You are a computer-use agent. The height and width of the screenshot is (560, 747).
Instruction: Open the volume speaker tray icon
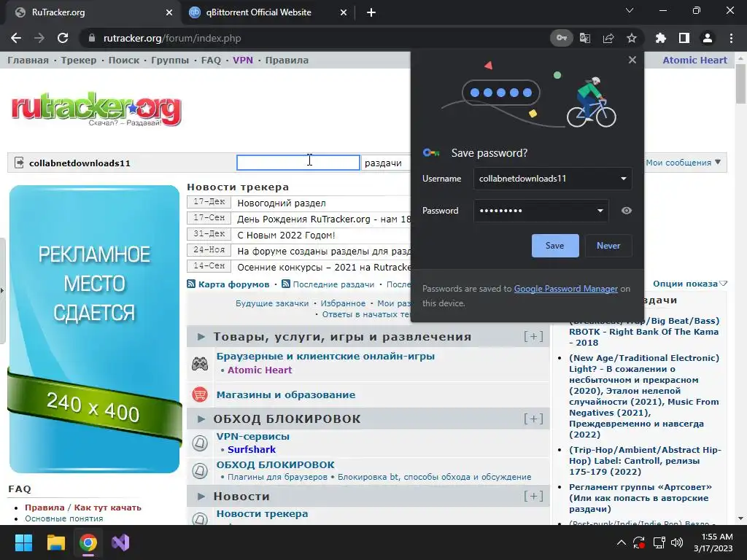[x=677, y=542]
